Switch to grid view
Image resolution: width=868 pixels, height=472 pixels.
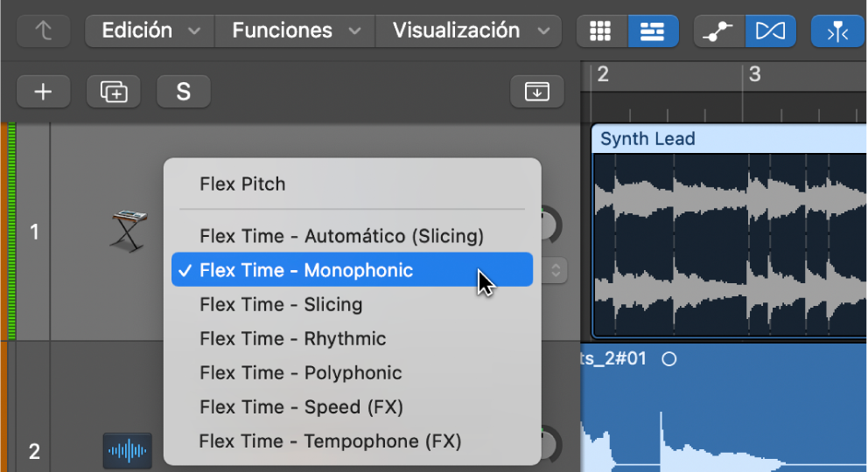pos(601,31)
